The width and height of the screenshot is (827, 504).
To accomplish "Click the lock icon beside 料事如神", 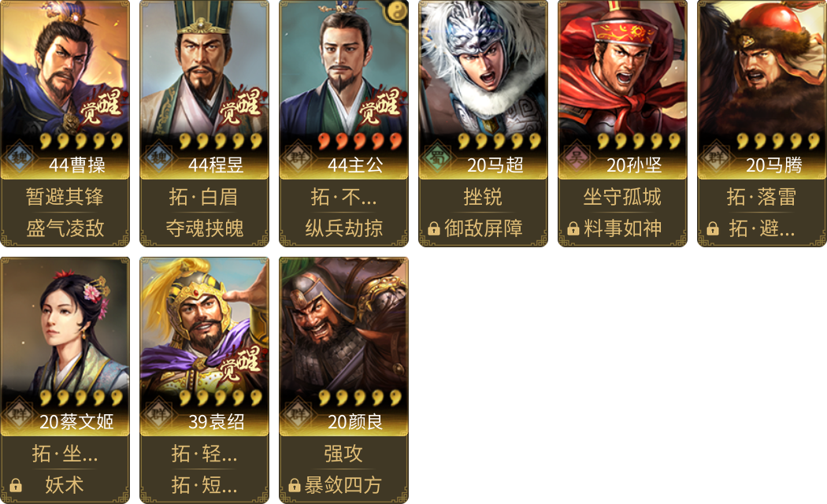I will pos(573,228).
